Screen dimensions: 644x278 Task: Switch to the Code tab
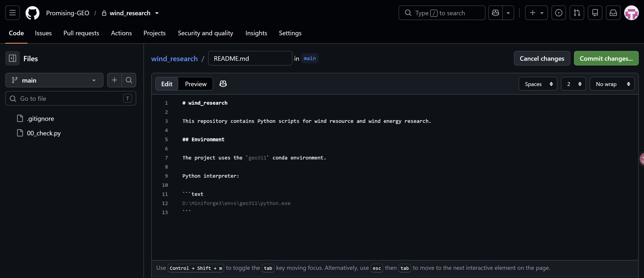(x=16, y=33)
